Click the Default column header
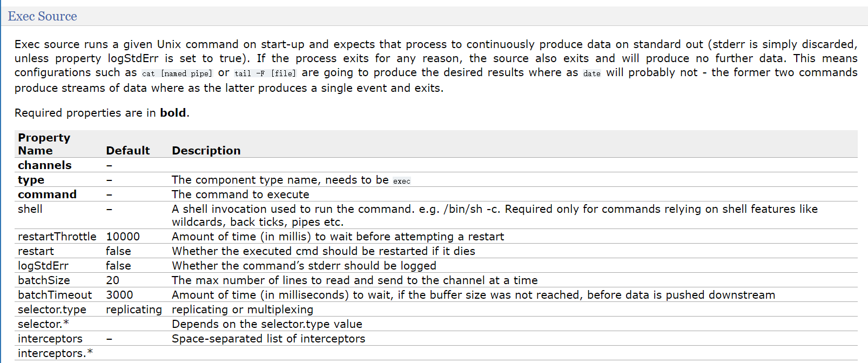868x363 pixels. pos(127,151)
